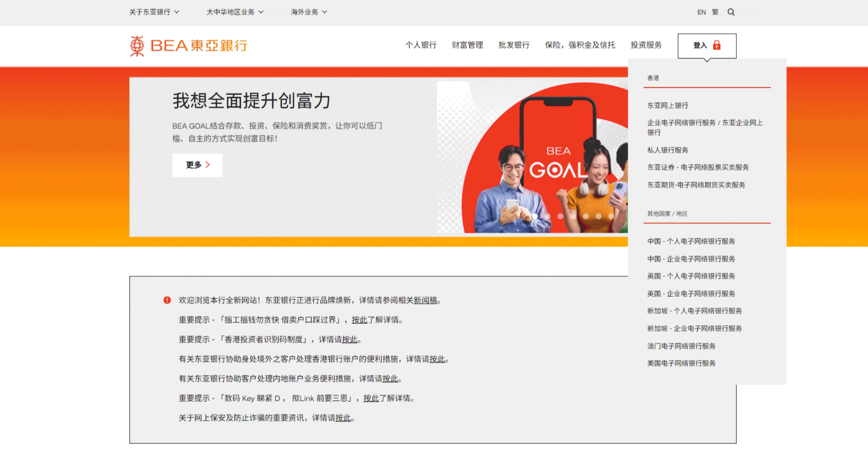Click the 其他国家 / 地区 section heading
Viewport: 868px width, 450px height.
tap(667, 214)
